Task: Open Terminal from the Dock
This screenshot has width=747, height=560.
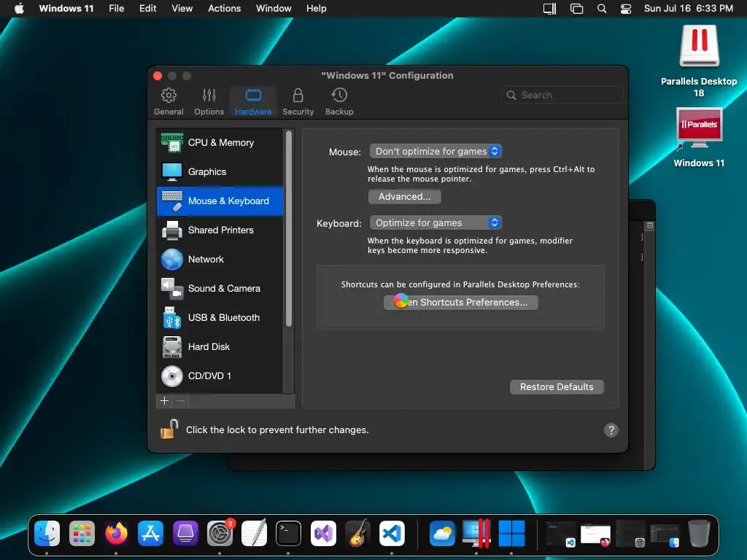Action: point(288,533)
